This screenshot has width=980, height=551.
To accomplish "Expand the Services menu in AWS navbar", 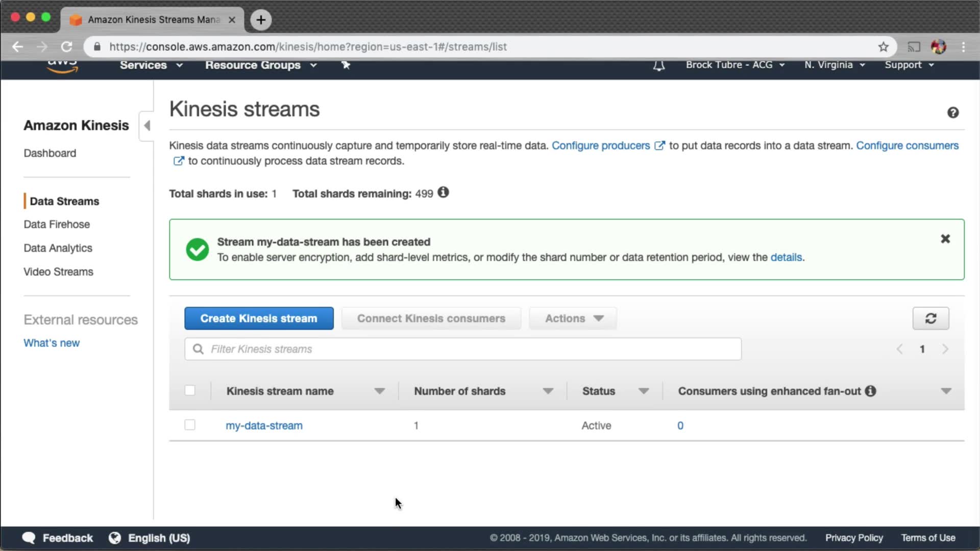I will (x=151, y=65).
